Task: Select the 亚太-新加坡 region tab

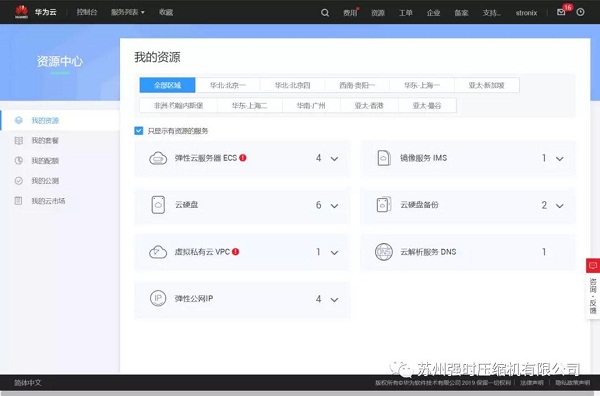Action: (487, 85)
